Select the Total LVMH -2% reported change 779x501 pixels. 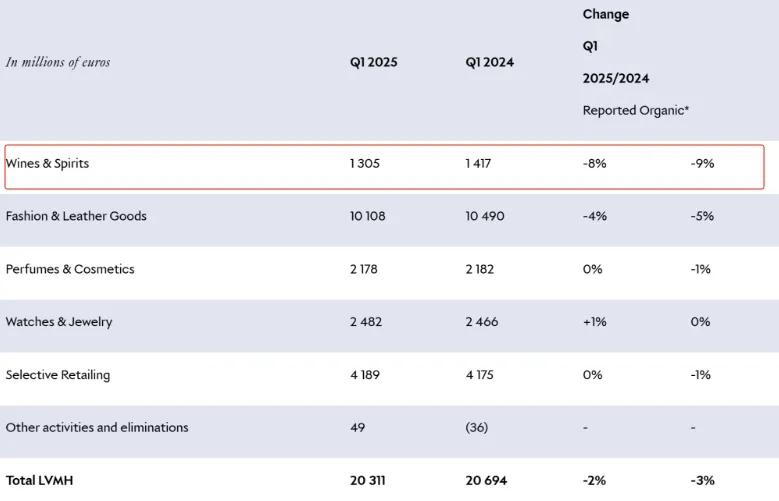[x=594, y=480]
